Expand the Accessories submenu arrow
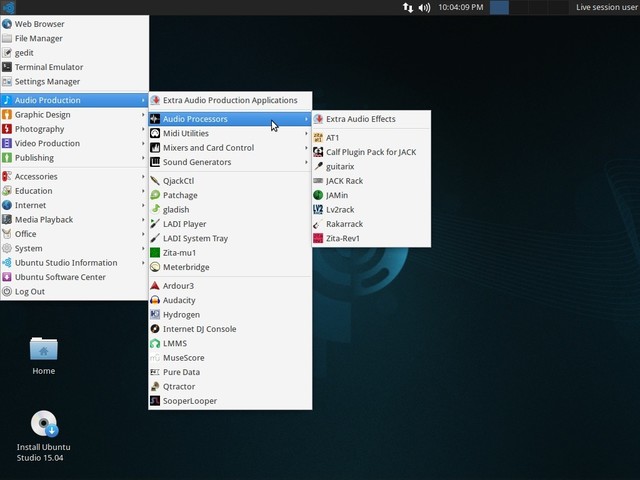Viewport: 640px width, 480px height. [x=143, y=176]
